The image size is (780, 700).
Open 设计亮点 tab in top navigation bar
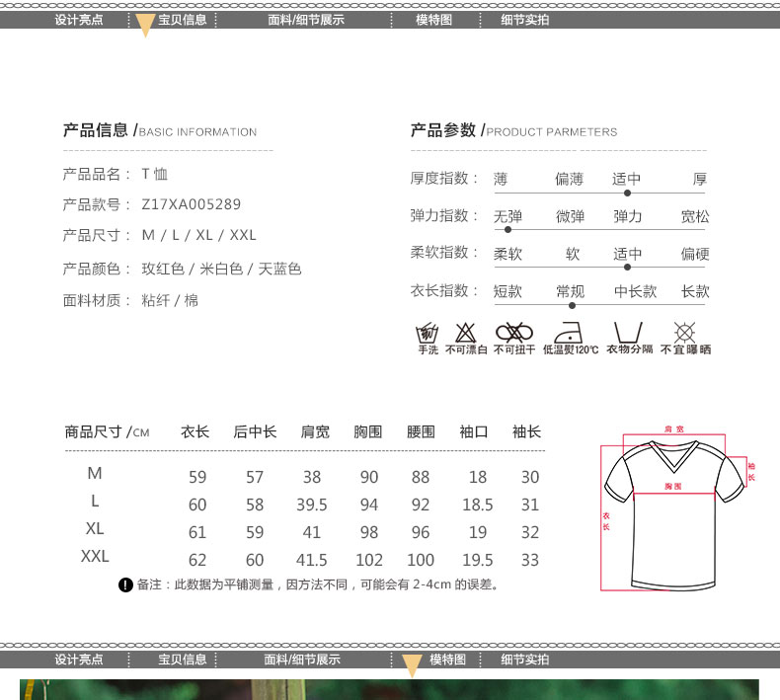pos(79,20)
